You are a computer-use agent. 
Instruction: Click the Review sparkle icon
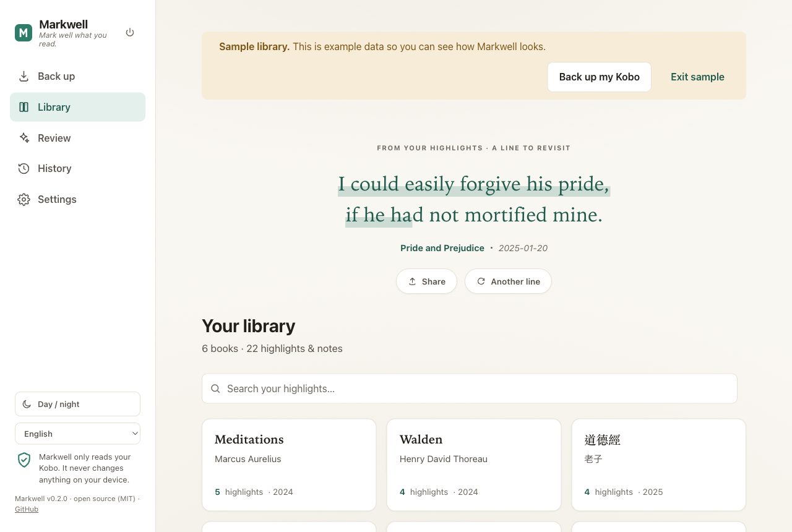coord(24,138)
